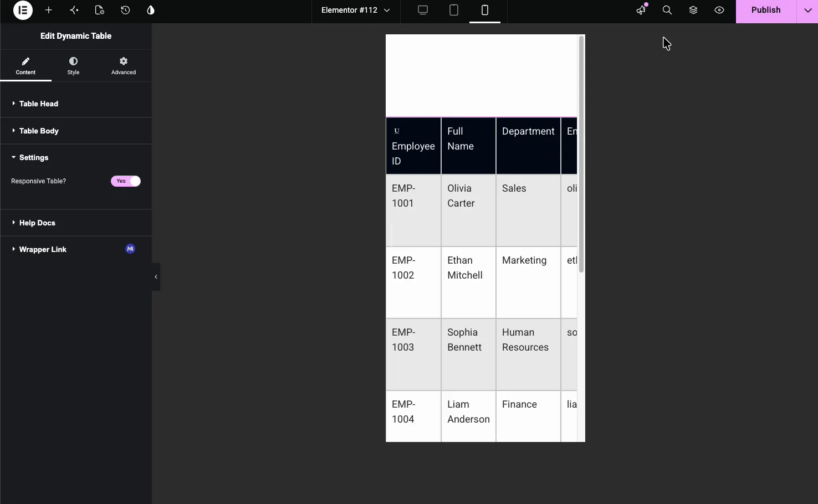Click the header icon above Employee ID

coord(397,131)
